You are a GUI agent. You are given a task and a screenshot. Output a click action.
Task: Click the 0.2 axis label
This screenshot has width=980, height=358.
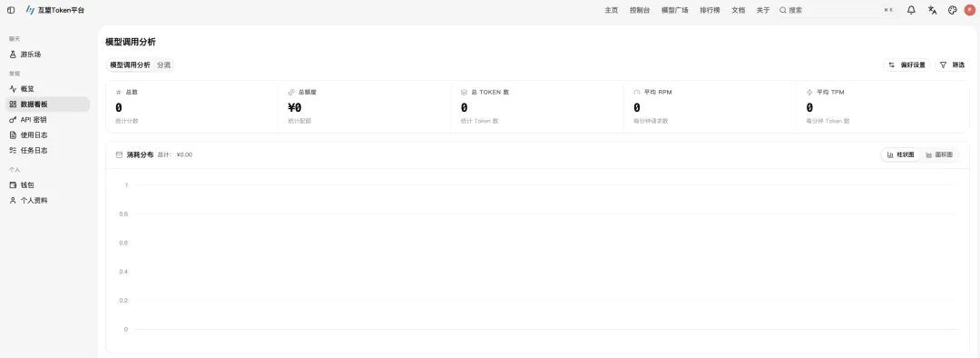pos(123,301)
